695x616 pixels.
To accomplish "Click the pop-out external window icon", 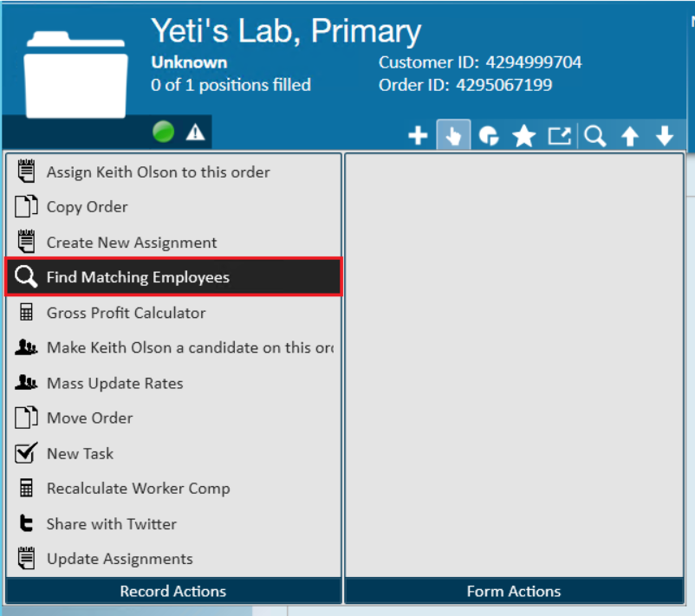I will point(560,136).
